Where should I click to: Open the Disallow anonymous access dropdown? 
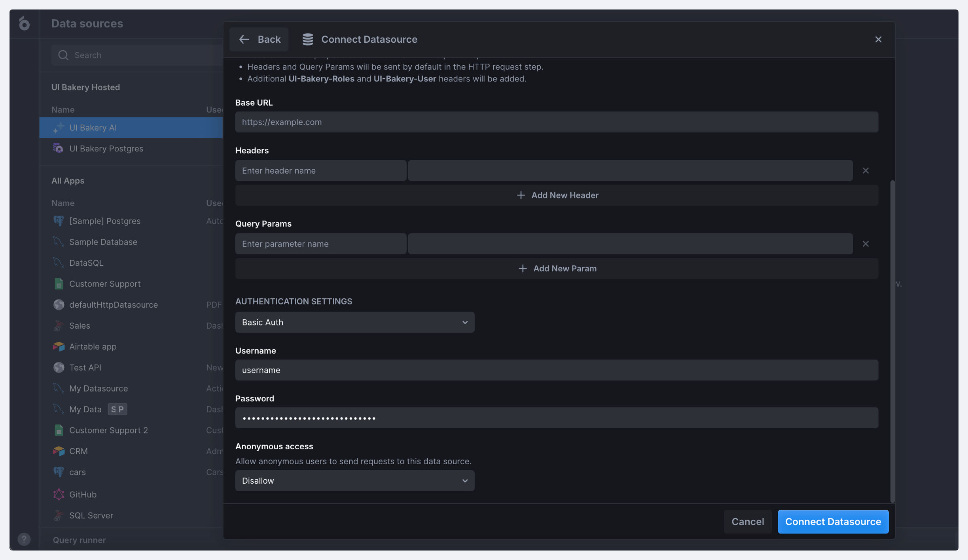point(354,481)
